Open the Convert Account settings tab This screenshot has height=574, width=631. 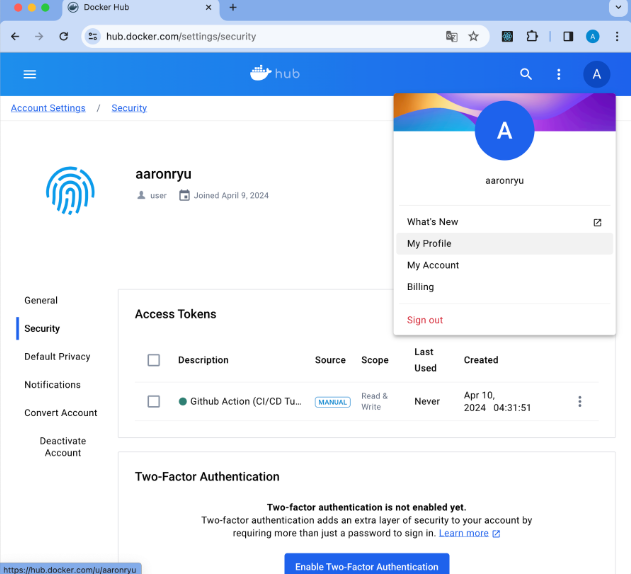61,413
